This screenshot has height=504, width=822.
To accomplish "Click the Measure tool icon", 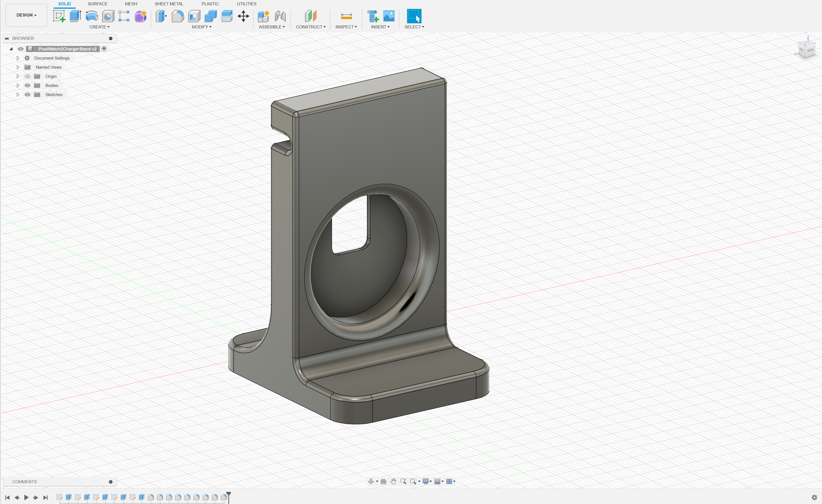I will pyautogui.click(x=346, y=16).
